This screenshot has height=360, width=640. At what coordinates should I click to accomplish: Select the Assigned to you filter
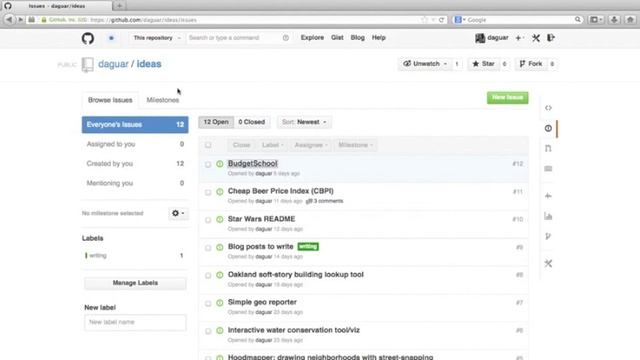[135, 144]
